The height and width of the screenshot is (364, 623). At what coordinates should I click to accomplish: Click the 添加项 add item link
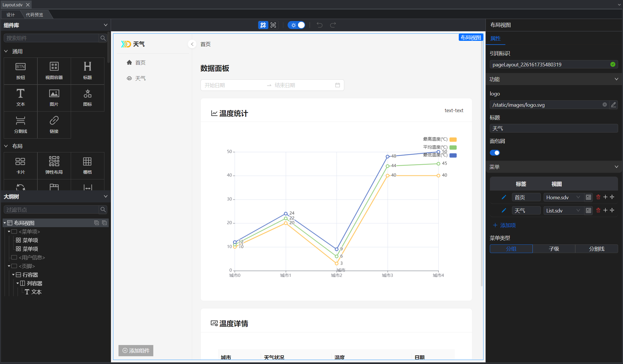coord(504,225)
